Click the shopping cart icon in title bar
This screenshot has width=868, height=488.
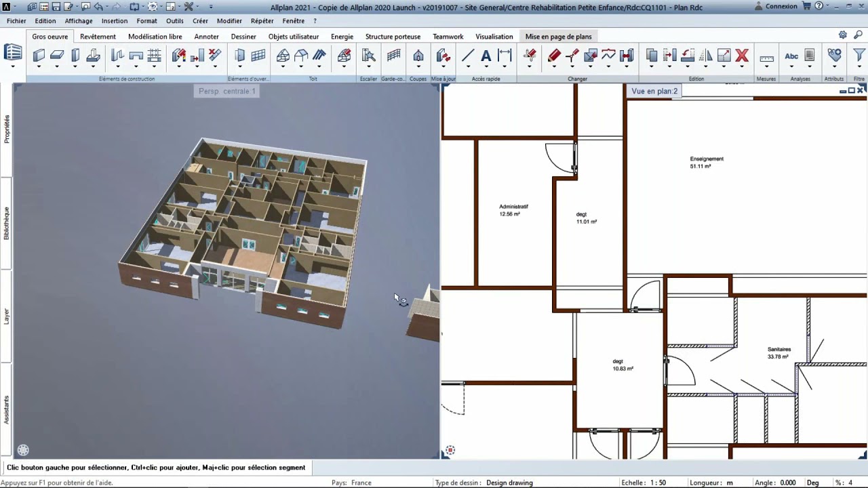click(806, 6)
